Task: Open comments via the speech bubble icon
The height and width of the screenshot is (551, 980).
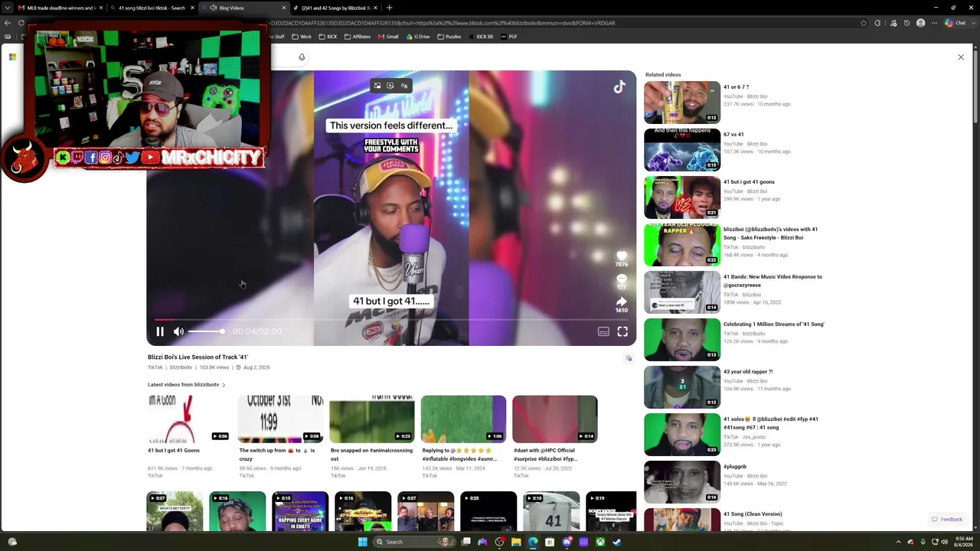Action: (622, 279)
